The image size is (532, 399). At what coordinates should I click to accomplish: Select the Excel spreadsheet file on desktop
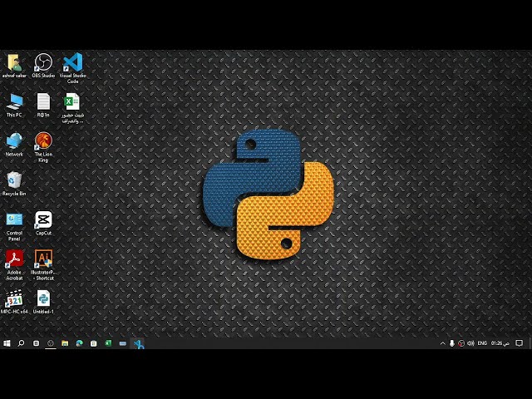[72, 108]
